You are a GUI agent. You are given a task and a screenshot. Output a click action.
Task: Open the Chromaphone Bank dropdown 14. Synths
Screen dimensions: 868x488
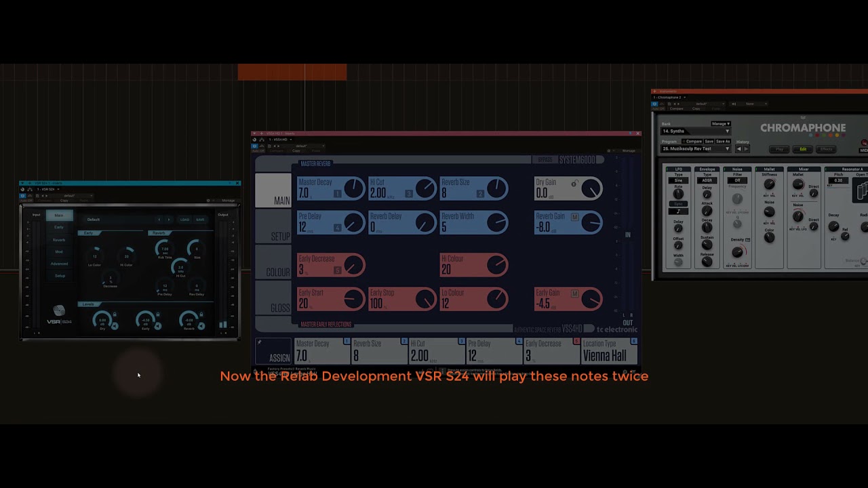coord(696,131)
